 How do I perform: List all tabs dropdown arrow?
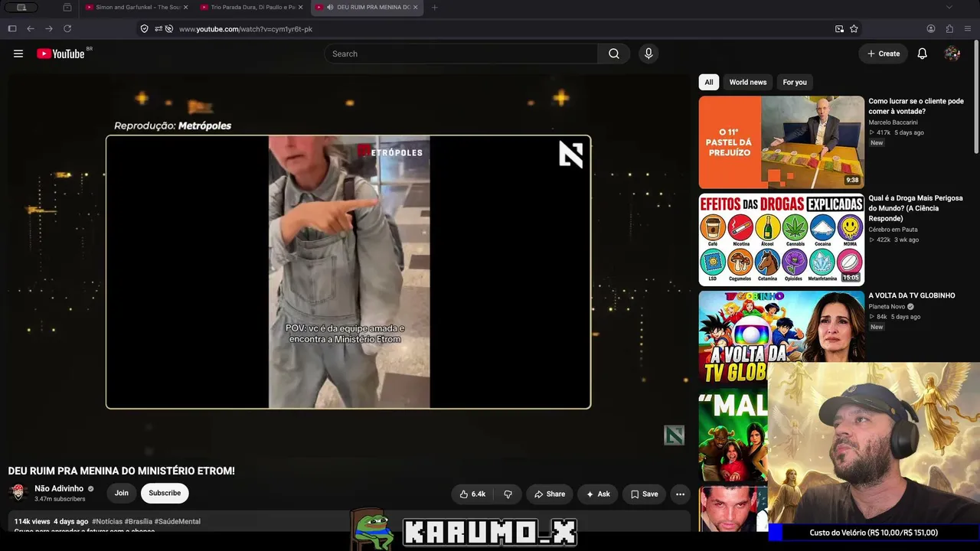click(949, 8)
